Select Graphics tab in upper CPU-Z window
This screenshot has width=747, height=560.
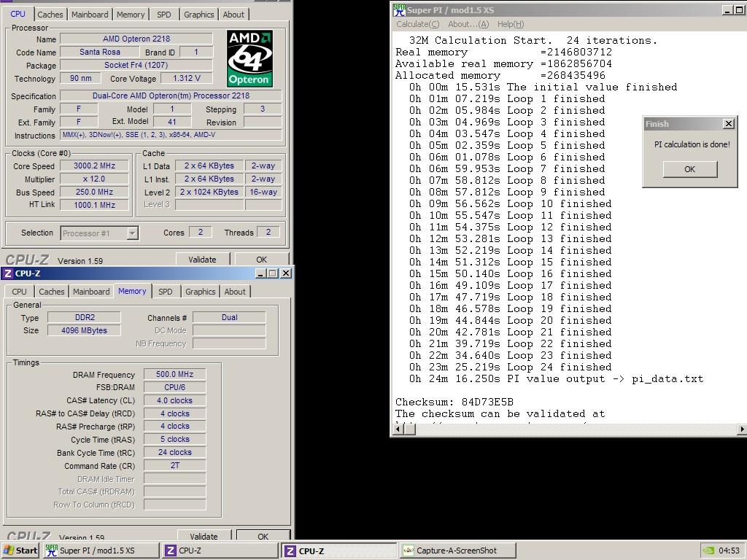[198, 15]
